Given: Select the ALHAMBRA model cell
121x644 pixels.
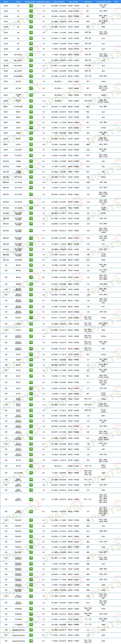Looking at the screenshot, I should [x=18, y=76].
